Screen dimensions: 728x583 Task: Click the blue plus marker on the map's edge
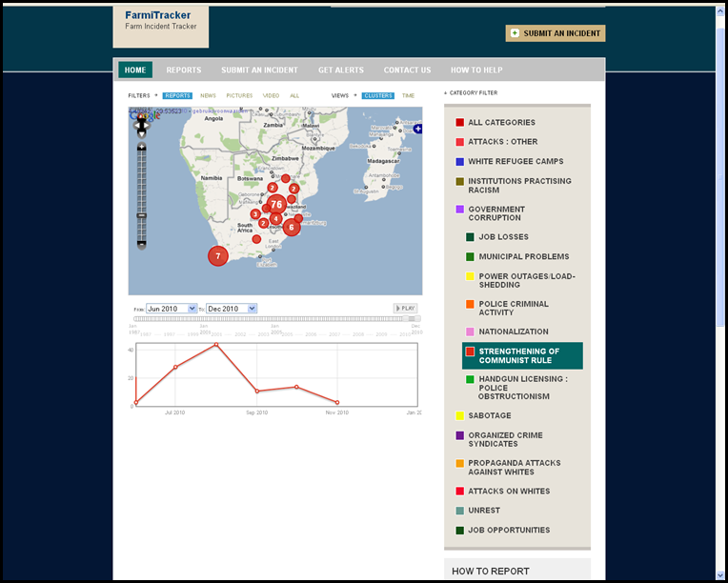pyautogui.click(x=418, y=129)
